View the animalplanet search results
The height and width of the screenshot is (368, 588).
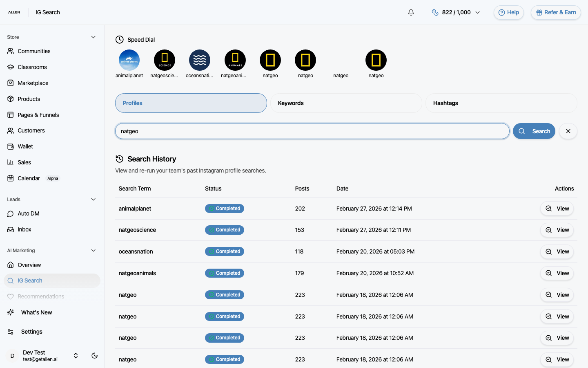pos(557,209)
